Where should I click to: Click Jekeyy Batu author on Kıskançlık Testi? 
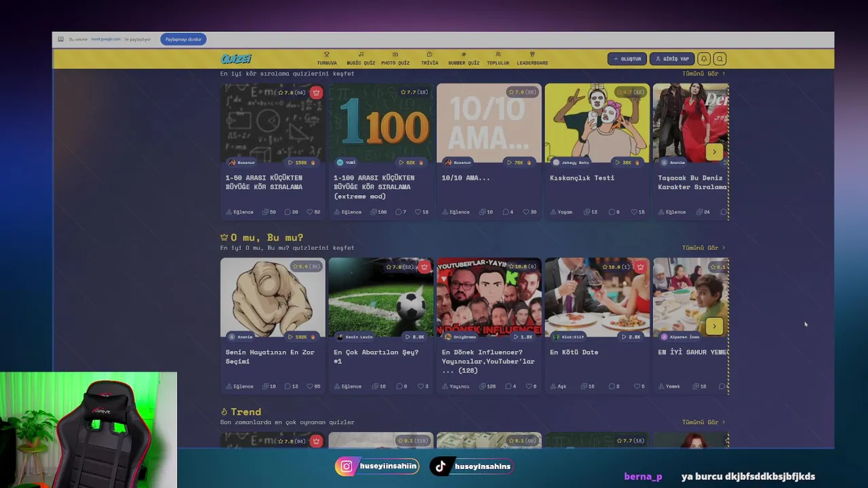(x=571, y=163)
